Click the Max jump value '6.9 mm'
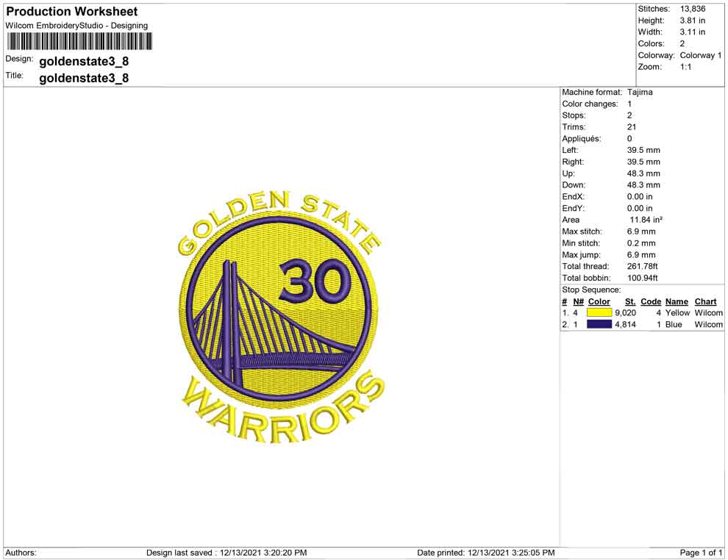 point(641,255)
